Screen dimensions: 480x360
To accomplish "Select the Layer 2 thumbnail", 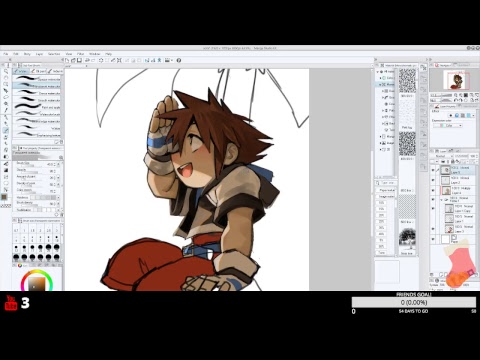I will (x=445, y=180).
